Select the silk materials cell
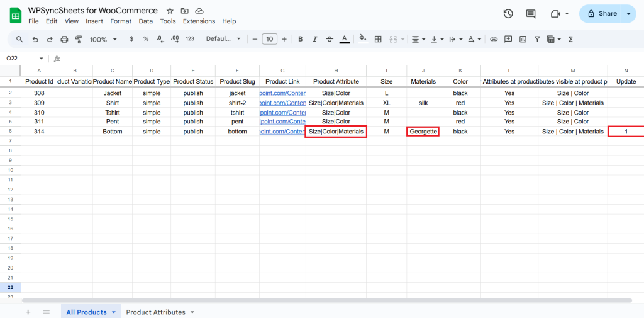The width and height of the screenshot is (644, 318). [x=423, y=103]
